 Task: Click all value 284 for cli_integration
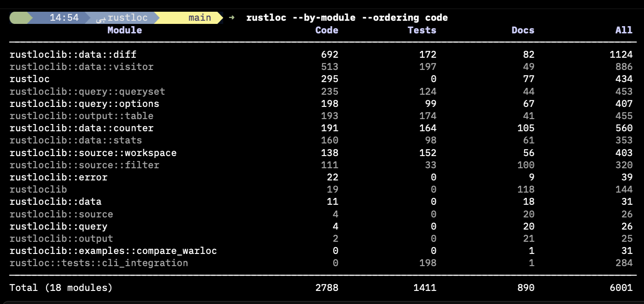coord(624,263)
